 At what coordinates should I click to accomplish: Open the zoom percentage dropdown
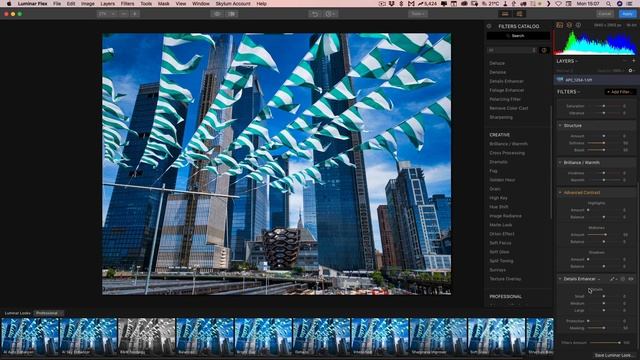(x=107, y=14)
